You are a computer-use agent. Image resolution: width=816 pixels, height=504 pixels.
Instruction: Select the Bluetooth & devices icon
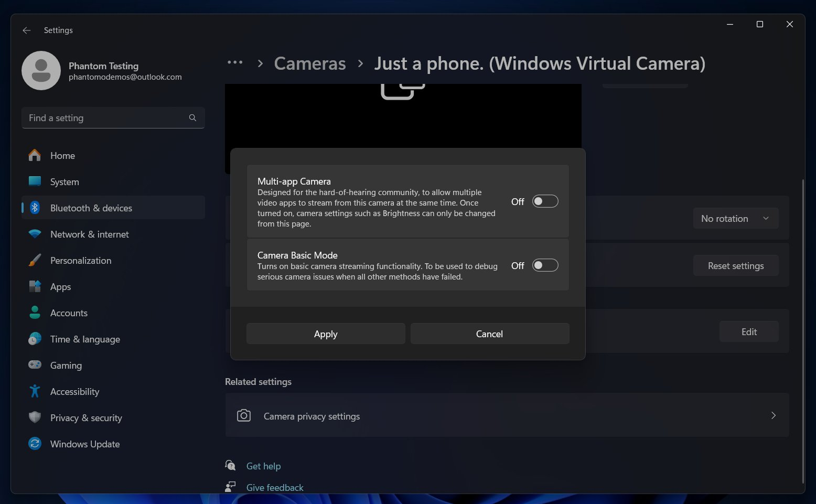(34, 208)
